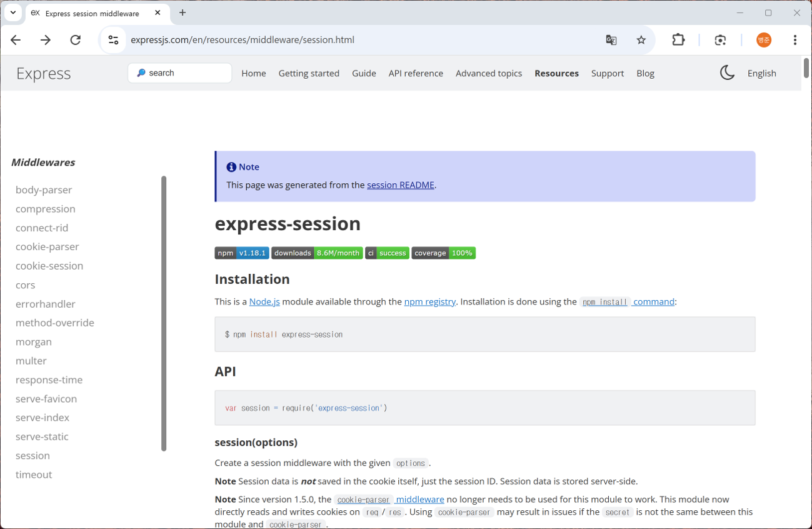Open the Guide menu
This screenshot has height=529, width=812.
point(364,73)
